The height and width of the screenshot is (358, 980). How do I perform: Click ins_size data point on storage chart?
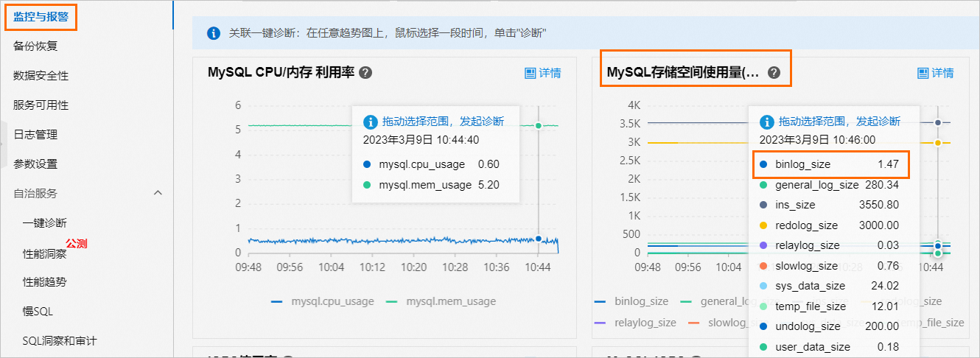tap(937, 123)
